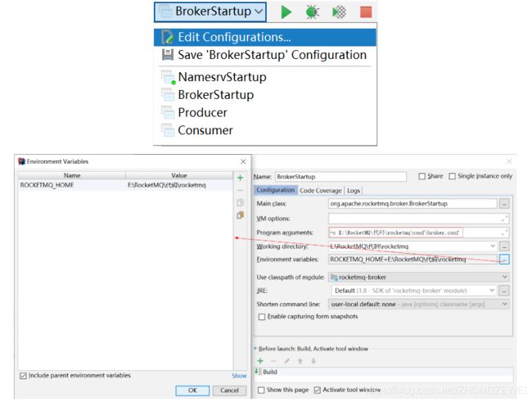Cancel the Environment Variables dialog
532x402 pixels.
(229, 391)
